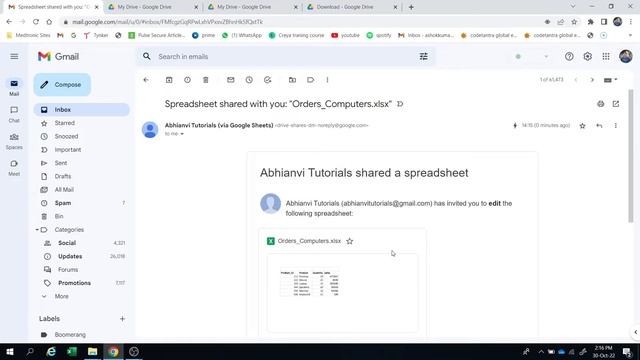Open Spam folder
The height and width of the screenshot is (360, 640).
point(63,203)
